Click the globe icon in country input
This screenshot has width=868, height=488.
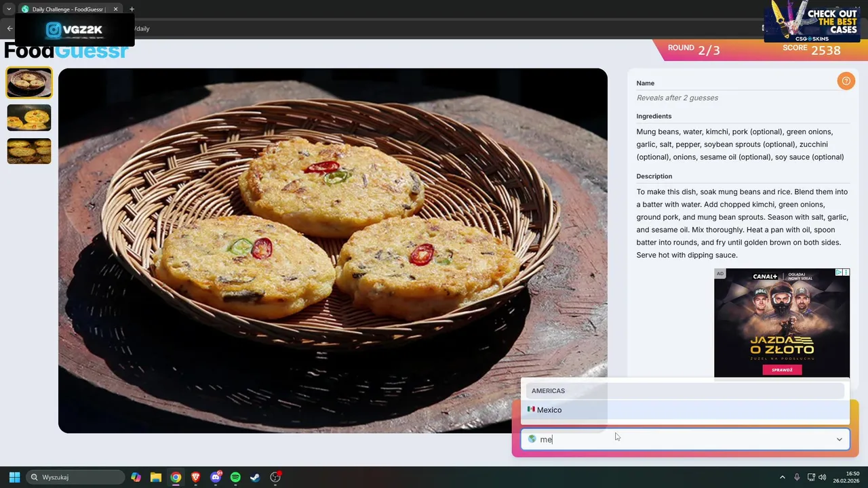[532, 439]
